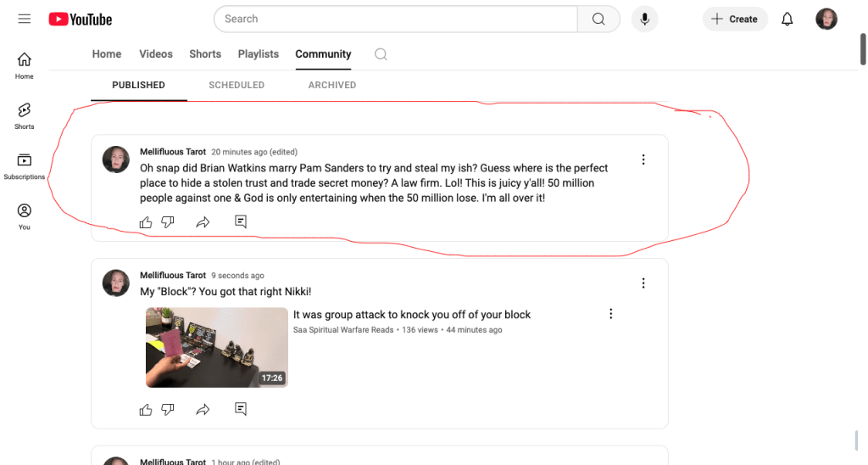The image size is (868, 465).
Task: Like the "My Block" post
Action: point(146,409)
